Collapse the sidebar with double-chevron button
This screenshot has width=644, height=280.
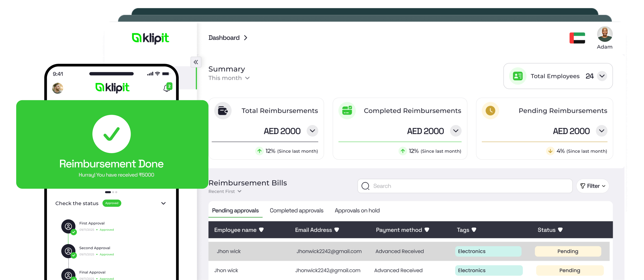(x=196, y=62)
